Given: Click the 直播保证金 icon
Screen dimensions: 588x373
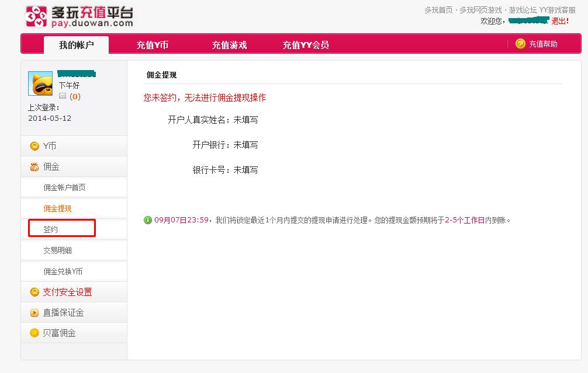Looking at the screenshot, I should click(x=34, y=313).
